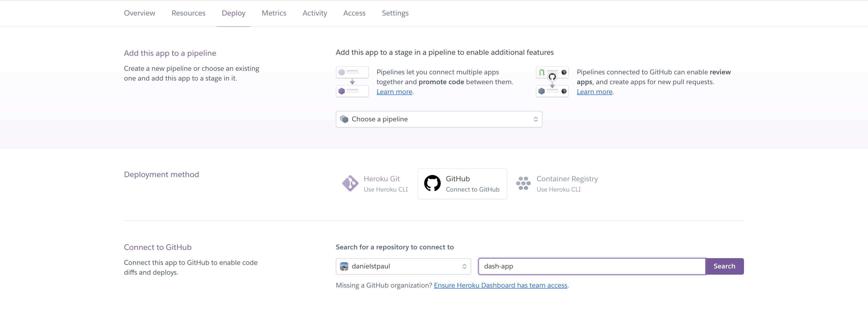Switch to the Access tab
The image size is (868, 333).
(354, 13)
